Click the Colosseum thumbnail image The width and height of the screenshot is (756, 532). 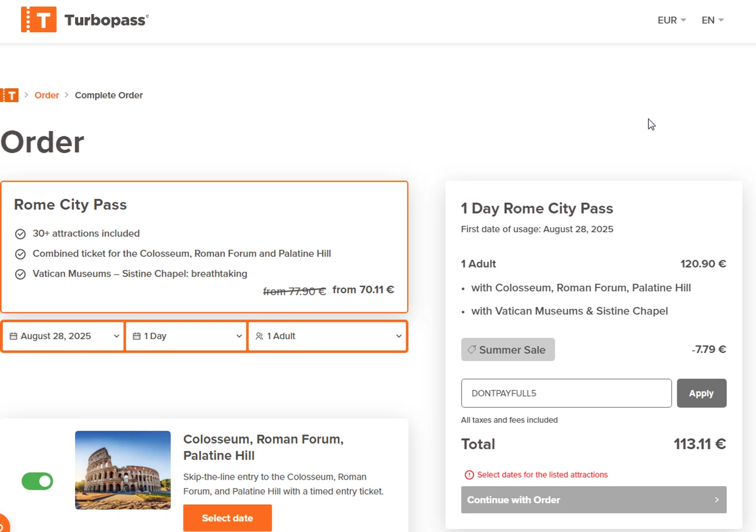[x=123, y=470]
